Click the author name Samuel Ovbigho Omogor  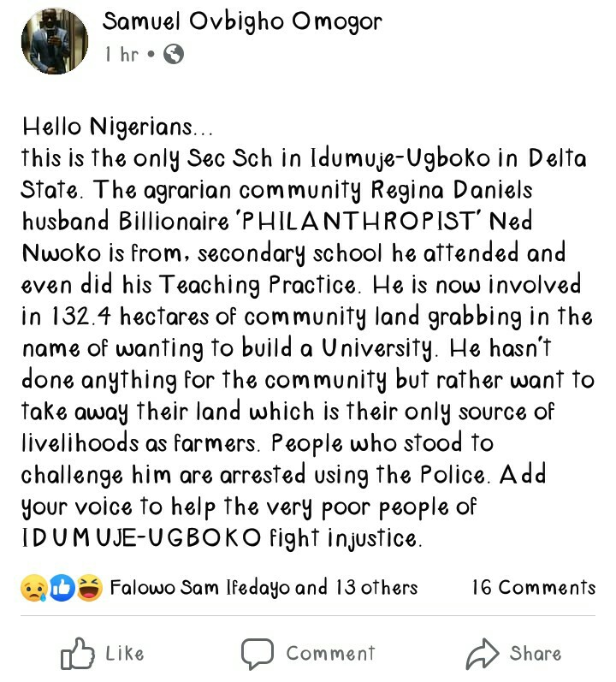[242, 22]
